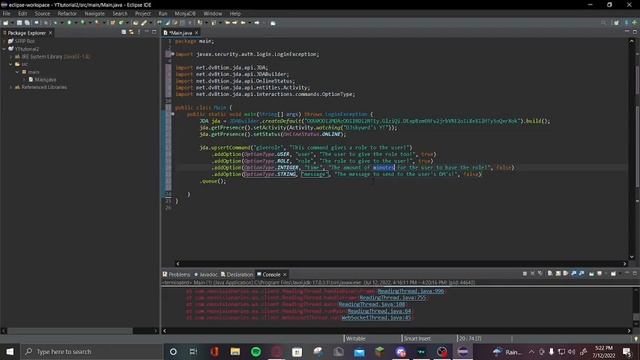
Task: Click the New file toolbar icon
Action: tap(6, 23)
